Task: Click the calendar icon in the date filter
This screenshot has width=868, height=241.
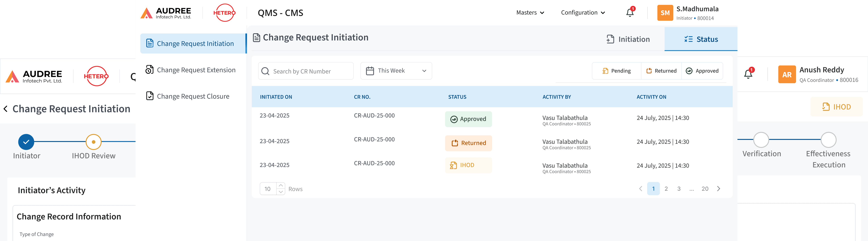Action: 370,71
